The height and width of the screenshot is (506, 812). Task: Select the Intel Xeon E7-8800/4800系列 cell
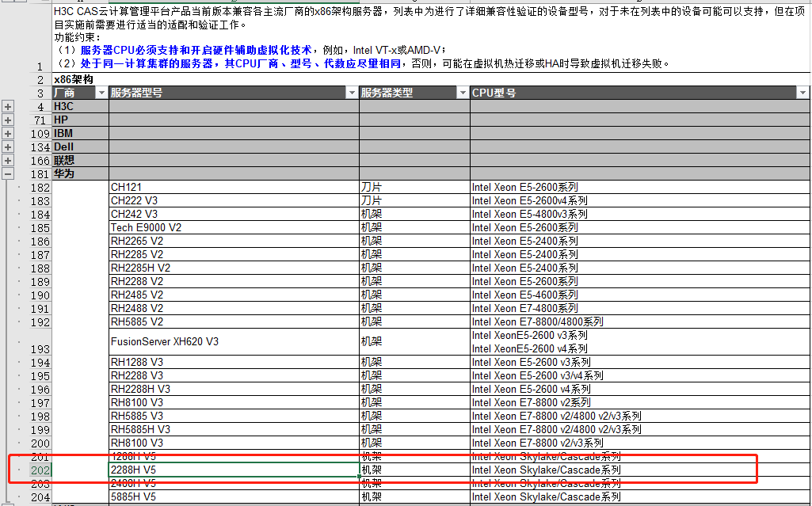click(x=640, y=321)
